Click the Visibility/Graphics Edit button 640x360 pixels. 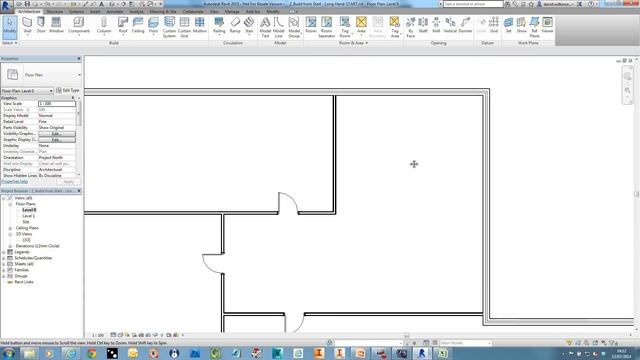tap(57, 134)
